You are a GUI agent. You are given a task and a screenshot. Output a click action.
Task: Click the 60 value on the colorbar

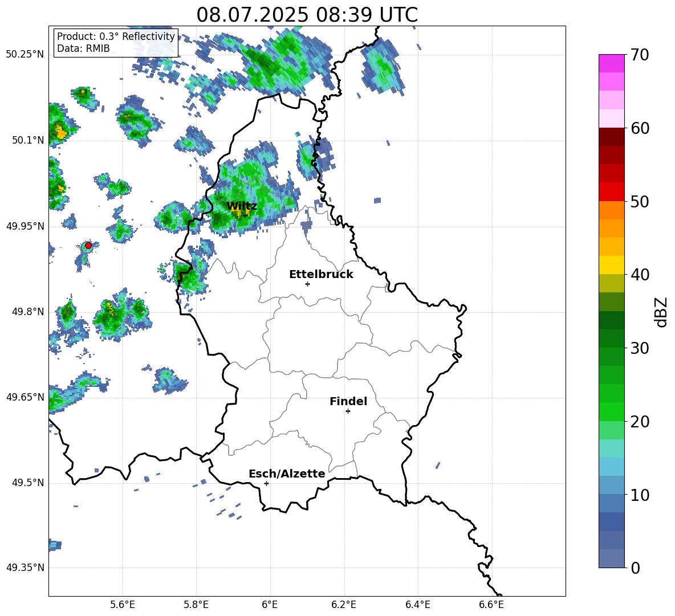point(640,128)
